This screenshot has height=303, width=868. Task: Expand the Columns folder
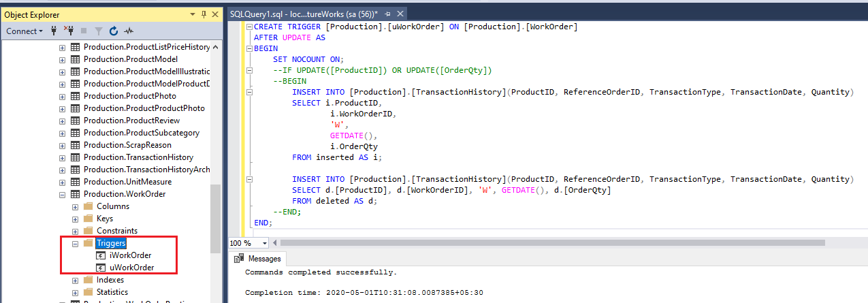click(75, 206)
